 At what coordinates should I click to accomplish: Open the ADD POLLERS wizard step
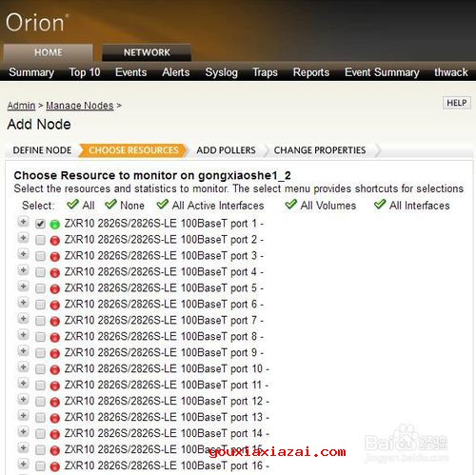226,150
